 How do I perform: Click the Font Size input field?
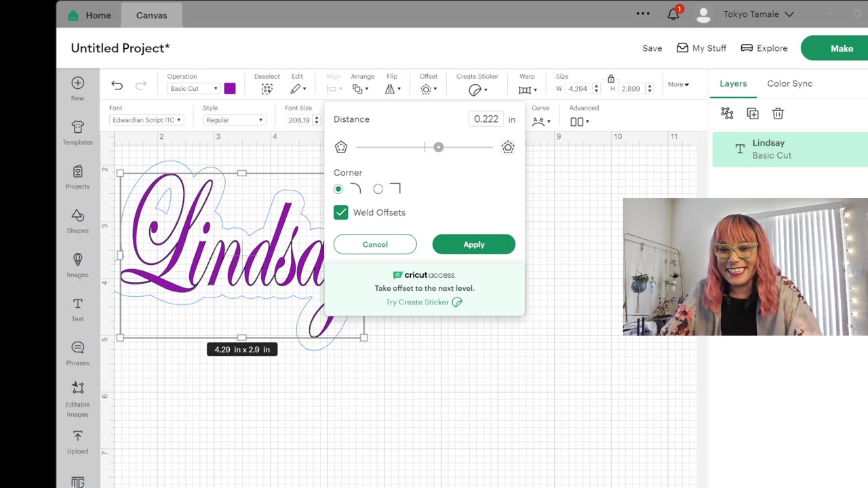coord(298,120)
